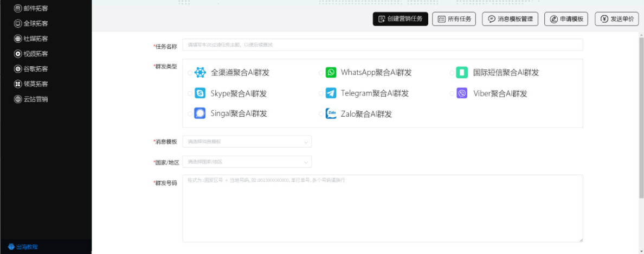Screen dimensions: 644x254
Task: Click the 所有任务 button
Action: (x=454, y=19)
